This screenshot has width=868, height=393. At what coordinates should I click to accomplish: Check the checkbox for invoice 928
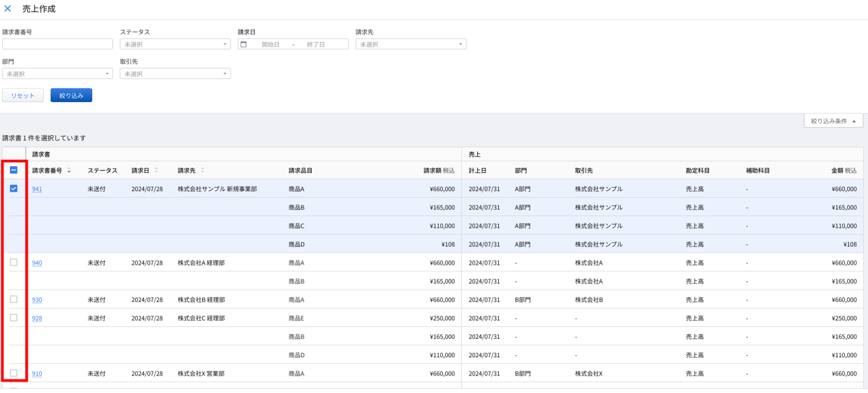pyautogui.click(x=14, y=317)
